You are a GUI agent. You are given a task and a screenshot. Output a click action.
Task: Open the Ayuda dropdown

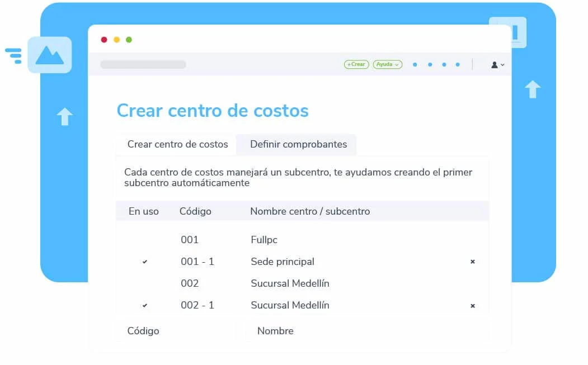coord(387,64)
